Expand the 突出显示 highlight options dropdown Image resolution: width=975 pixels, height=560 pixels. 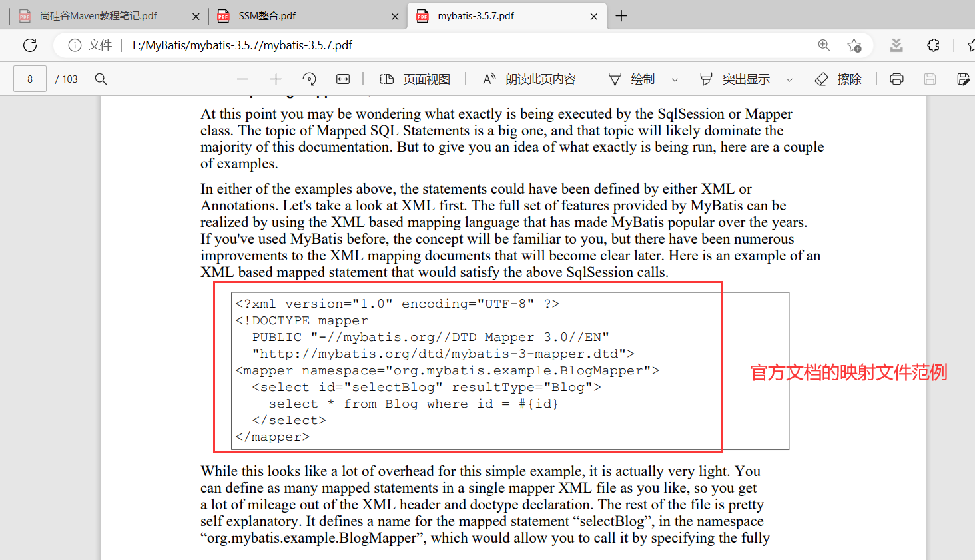(789, 79)
